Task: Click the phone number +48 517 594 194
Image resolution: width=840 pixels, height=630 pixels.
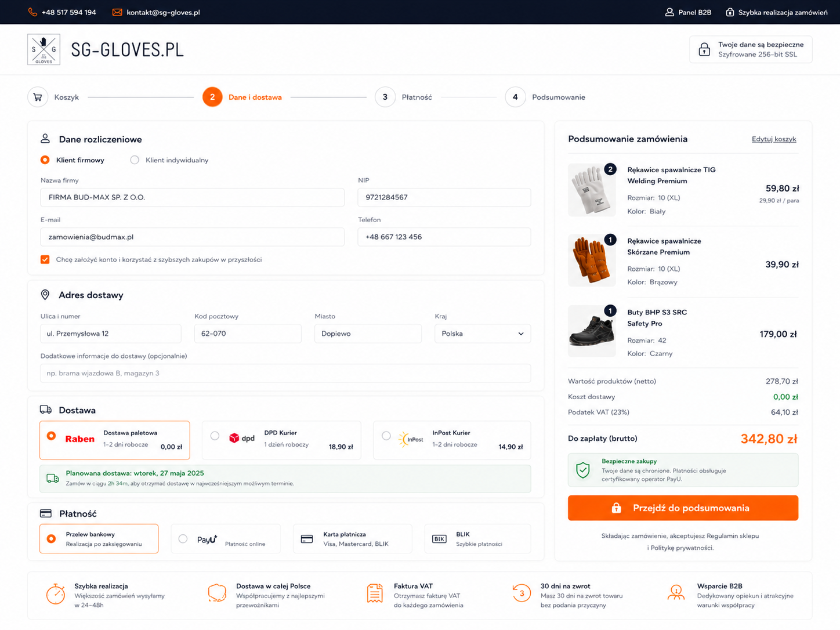Action: (69, 12)
